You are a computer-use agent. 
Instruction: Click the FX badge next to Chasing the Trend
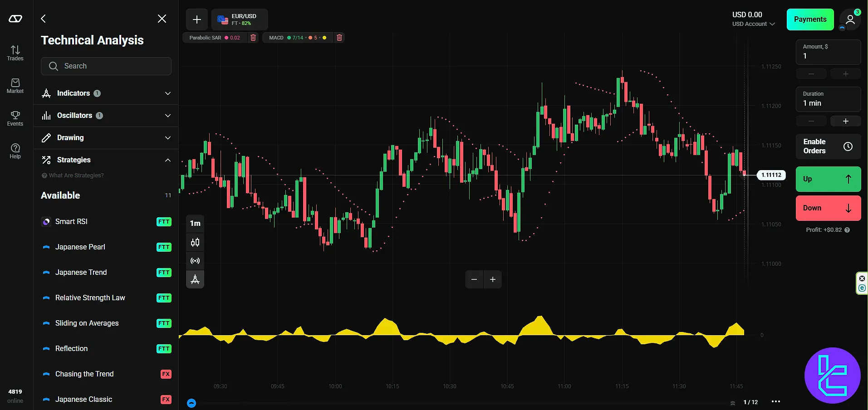166,374
